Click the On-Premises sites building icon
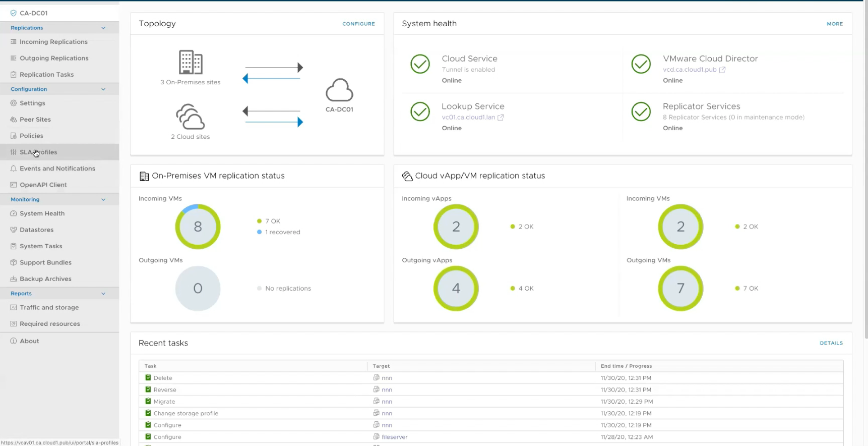Viewport: 868px width, 446px height. coord(191,62)
